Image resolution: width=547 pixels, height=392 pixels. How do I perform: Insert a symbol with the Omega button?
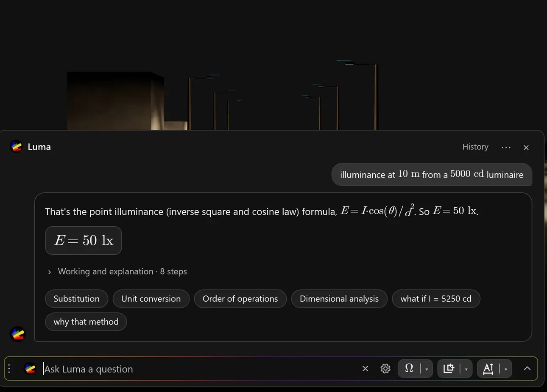tap(409, 368)
